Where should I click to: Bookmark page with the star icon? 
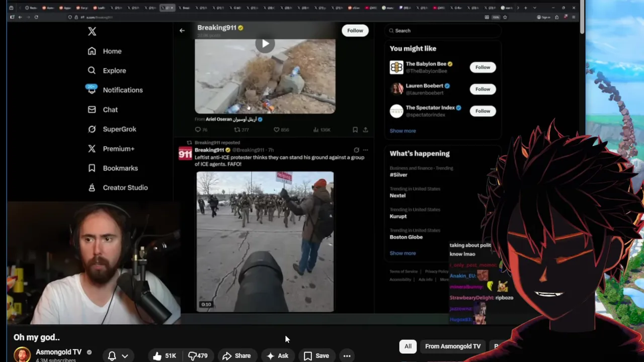[x=505, y=17]
